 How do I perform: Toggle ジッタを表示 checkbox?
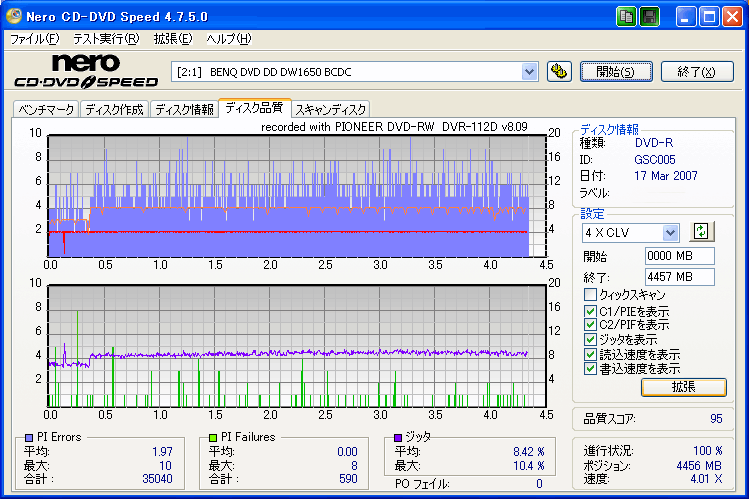590,340
